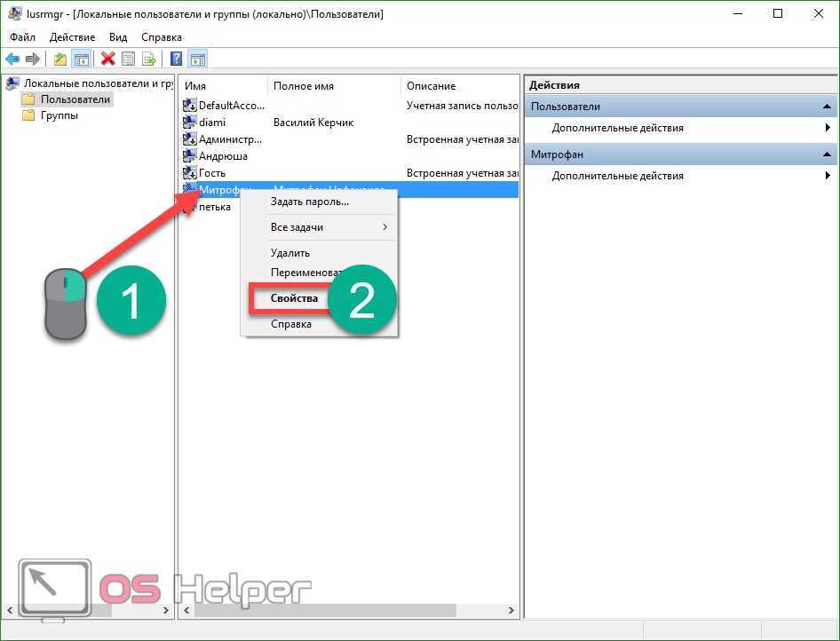The width and height of the screenshot is (840, 641).
Task: Sort by the Полное имя column header
Action: pos(304,86)
